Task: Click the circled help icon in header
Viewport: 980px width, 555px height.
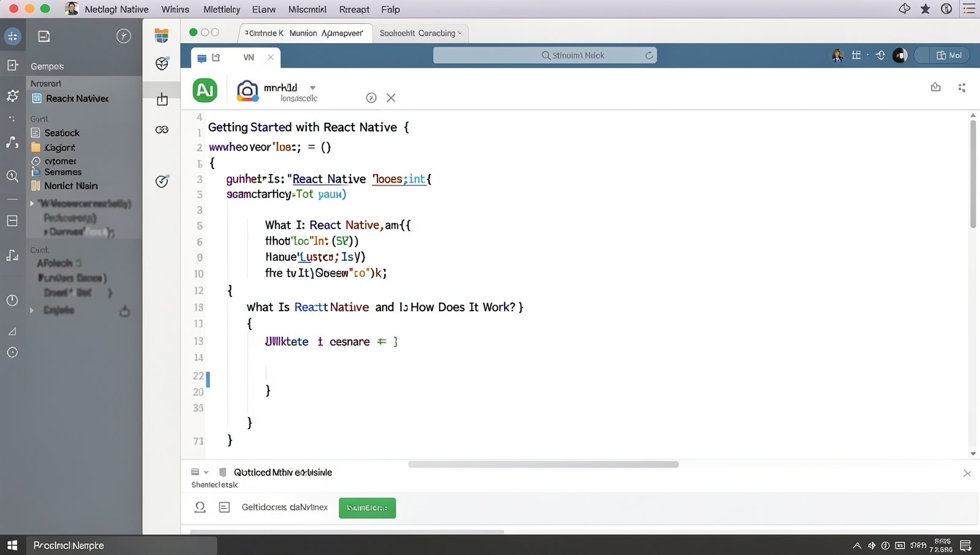Action: click(x=371, y=97)
